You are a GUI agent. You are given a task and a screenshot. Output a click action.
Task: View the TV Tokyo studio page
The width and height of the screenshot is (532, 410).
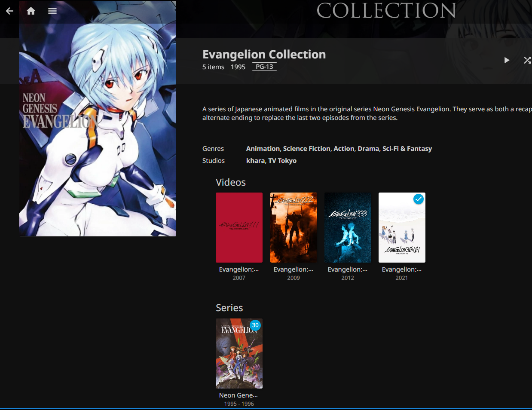point(282,161)
